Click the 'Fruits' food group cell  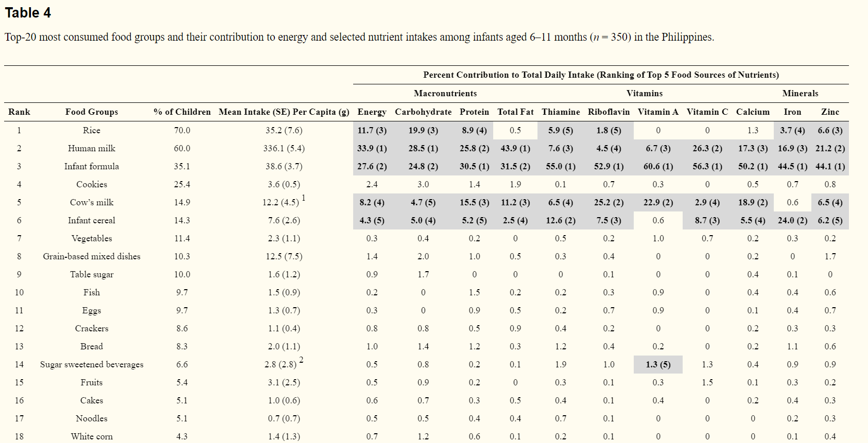(92, 383)
